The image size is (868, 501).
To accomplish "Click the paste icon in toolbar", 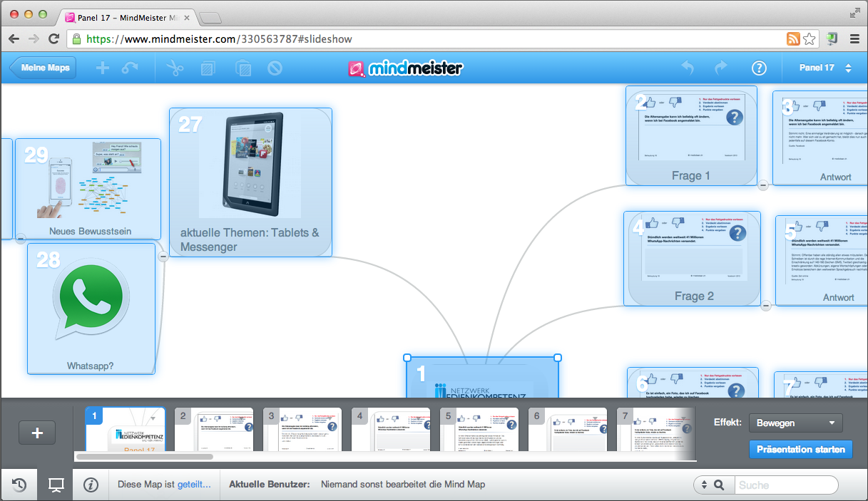I will pos(242,68).
